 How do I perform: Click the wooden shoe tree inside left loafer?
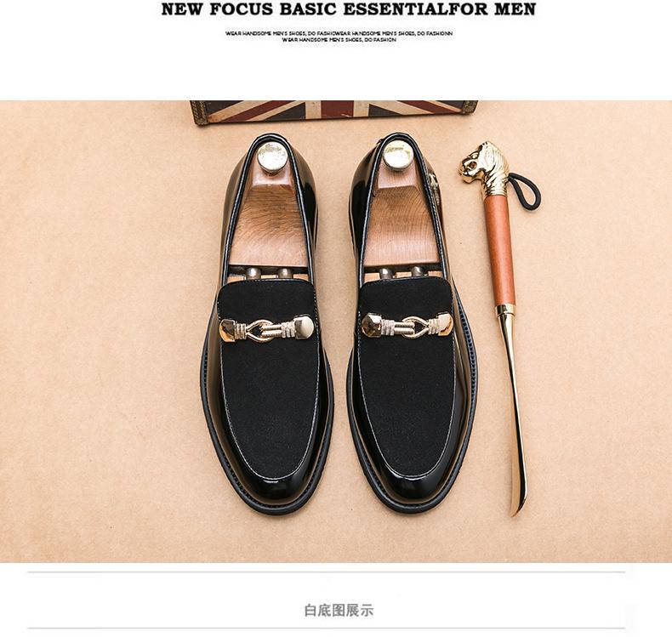(x=270, y=223)
